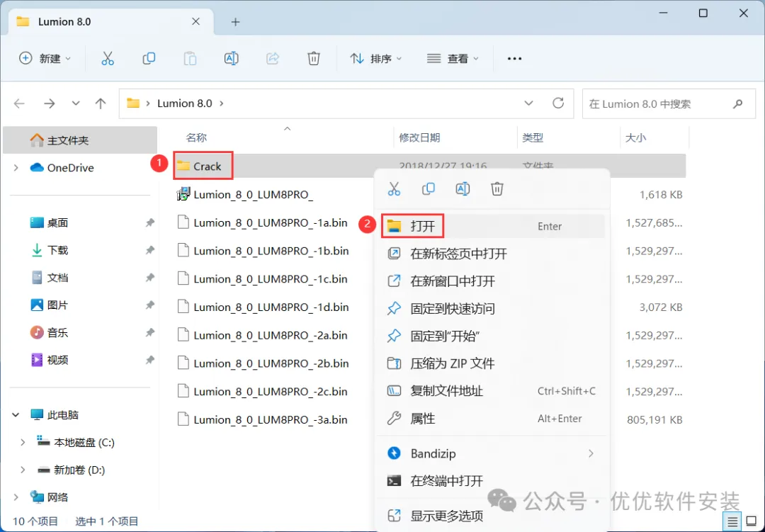Click the Delete icon in the context menu
Image resolution: width=765 pixels, height=532 pixels.
(x=497, y=188)
